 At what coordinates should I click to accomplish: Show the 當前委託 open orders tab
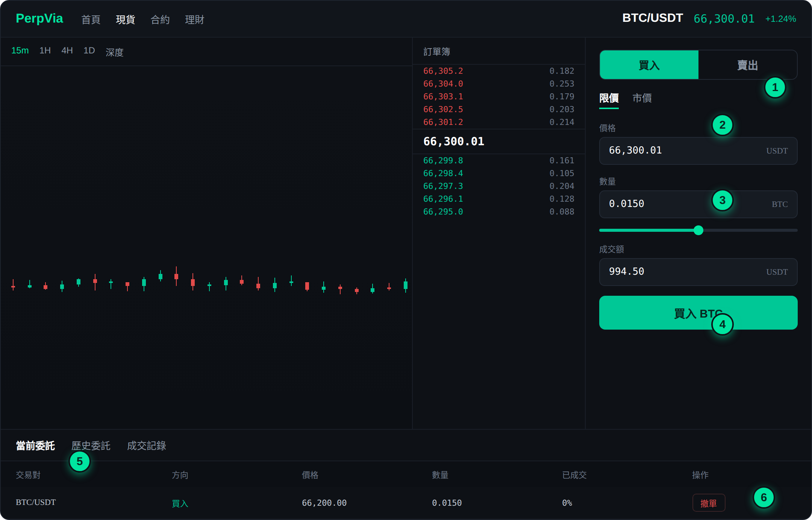point(35,446)
